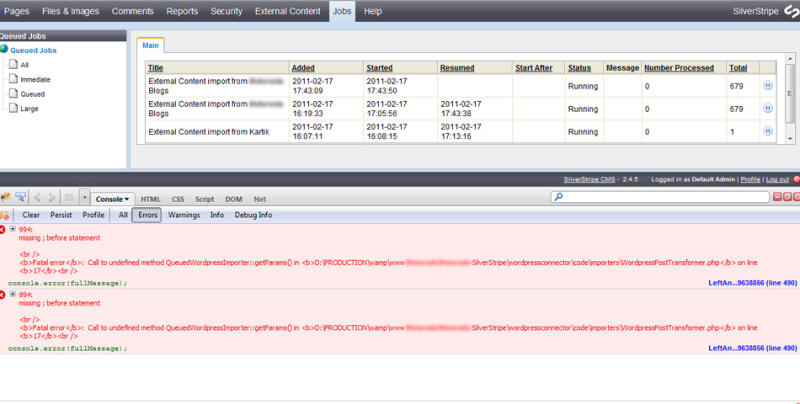
Task: Enable Persist in the Firebug console
Action: (61, 214)
